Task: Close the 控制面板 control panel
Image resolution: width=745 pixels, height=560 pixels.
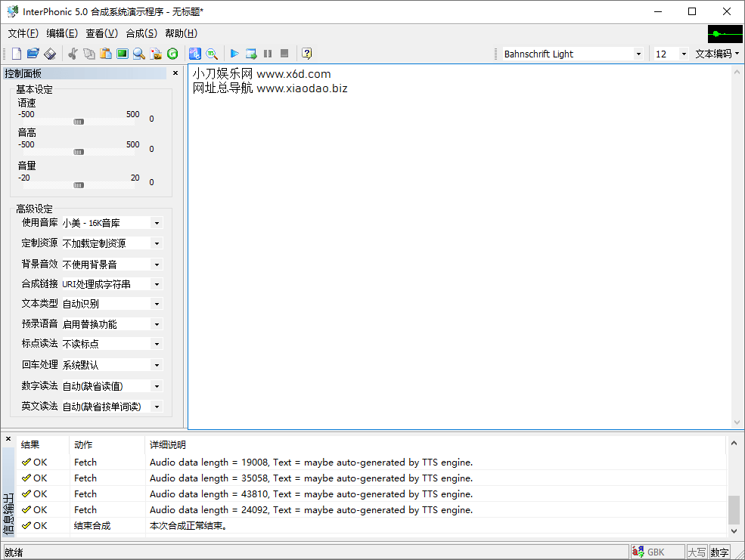Action: tap(175, 73)
